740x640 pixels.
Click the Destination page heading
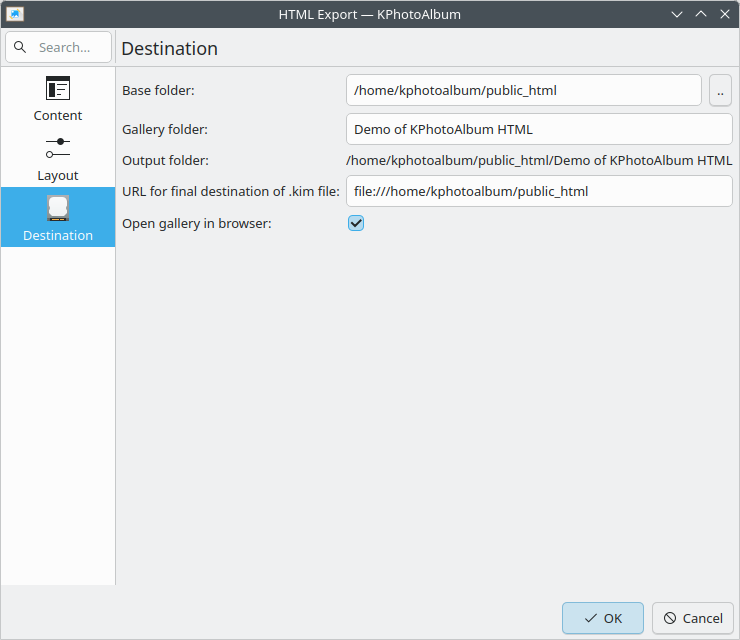[170, 48]
